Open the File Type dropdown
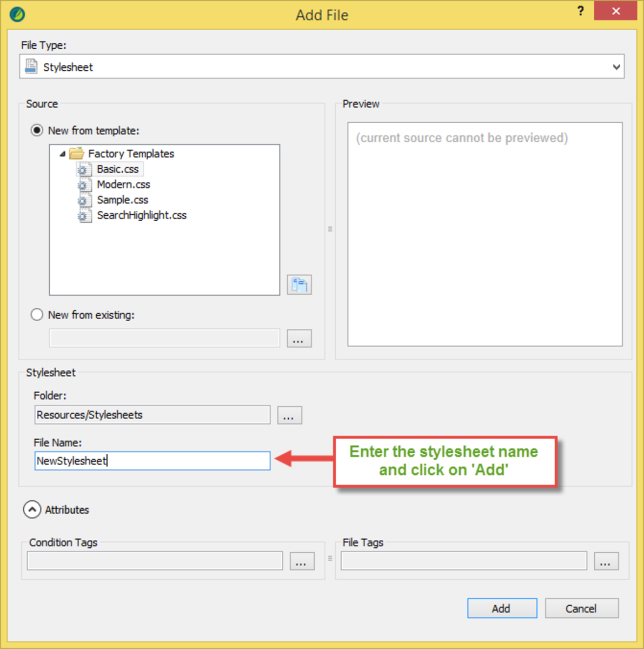Screen dimensions: 644x649 [616, 67]
